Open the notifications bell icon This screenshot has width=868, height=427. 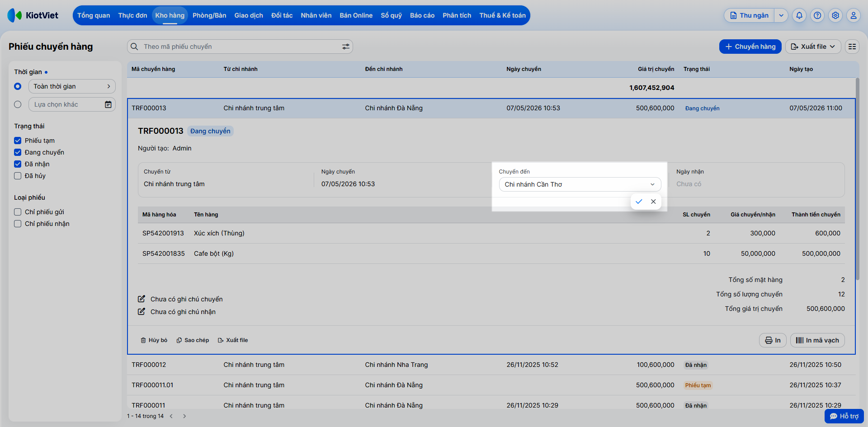[x=799, y=15]
